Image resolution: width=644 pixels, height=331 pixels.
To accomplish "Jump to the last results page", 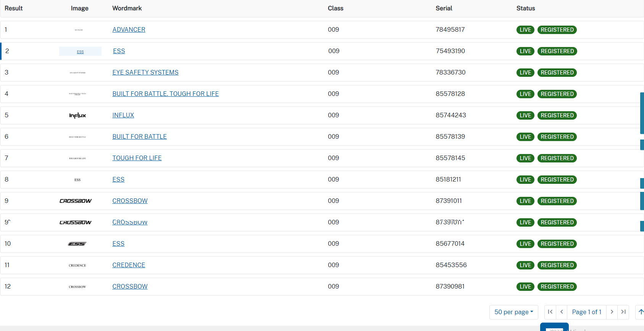I will (x=623, y=312).
